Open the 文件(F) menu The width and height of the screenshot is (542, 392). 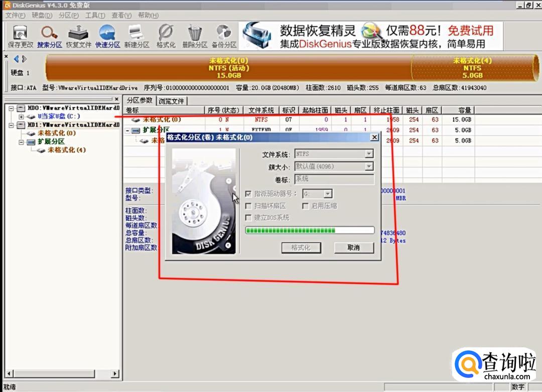point(15,15)
